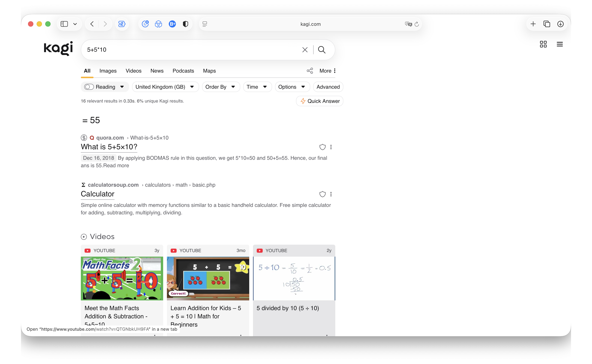Screen dimensions: 592x364
Task: Open the Kagi apps grid icon
Action: (543, 44)
